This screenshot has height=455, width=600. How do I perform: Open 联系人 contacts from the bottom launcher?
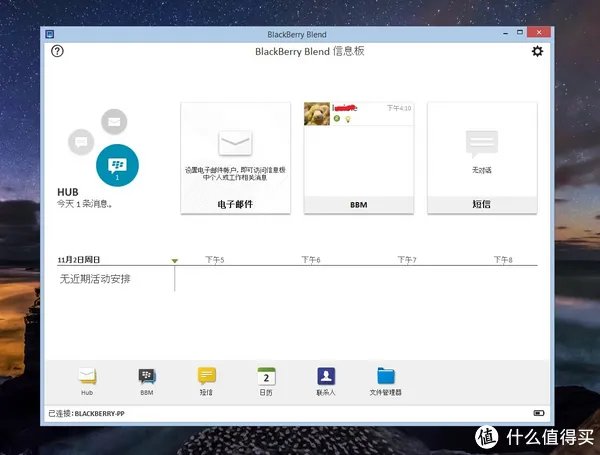pos(326,381)
